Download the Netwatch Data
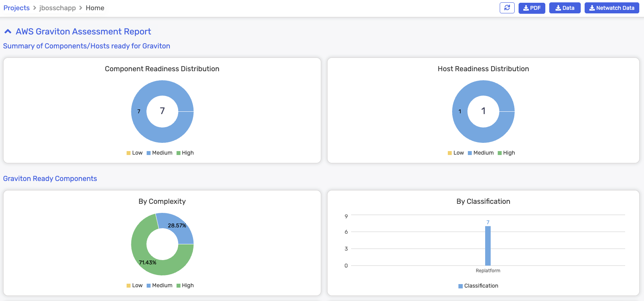 [x=612, y=8]
